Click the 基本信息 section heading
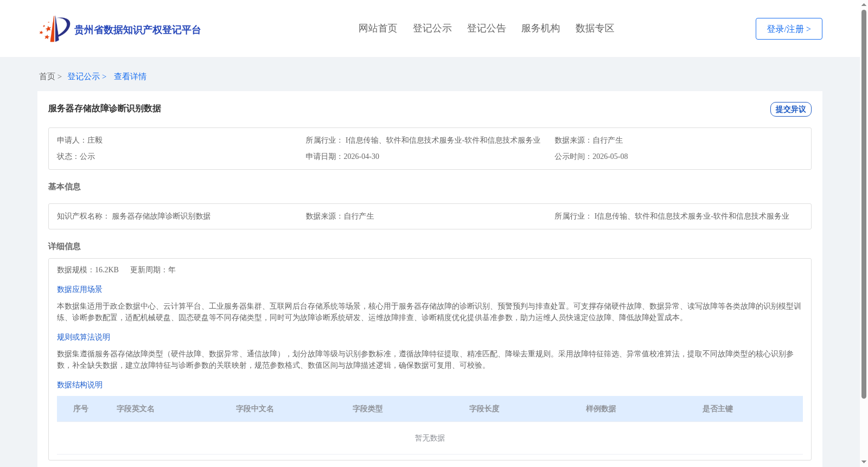This screenshot has height=467, width=868. coord(65,187)
